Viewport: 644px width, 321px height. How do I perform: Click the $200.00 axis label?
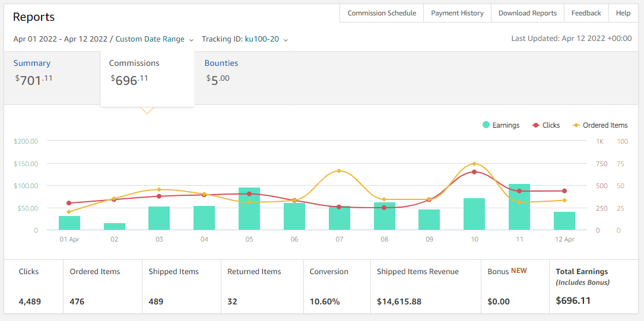[26, 141]
